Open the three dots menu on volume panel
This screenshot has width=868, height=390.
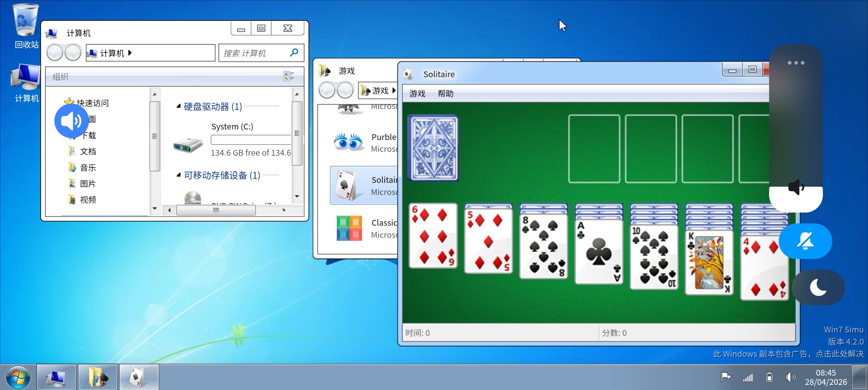click(x=796, y=63)
